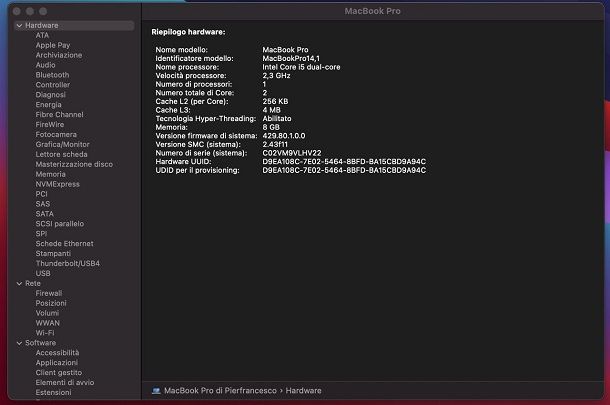Viewport: 610px width, 405px height.
Task: Click the serial number C02VM9VLHV22
Action: 292,153
